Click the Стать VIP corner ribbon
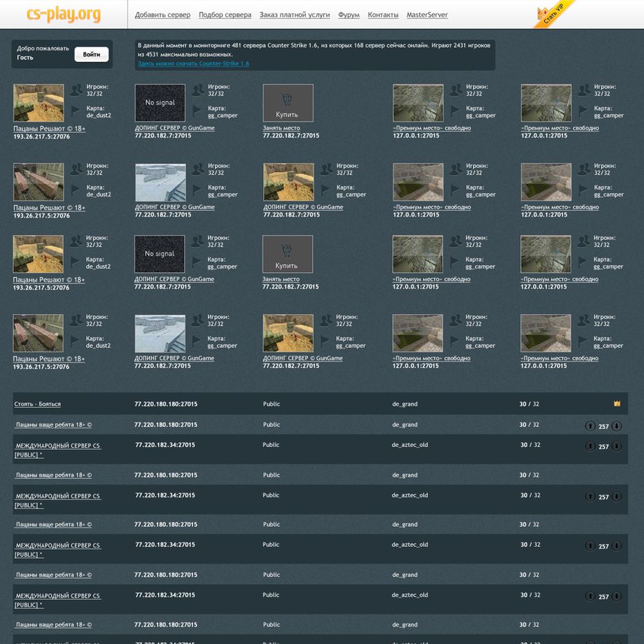The width and height of the screenshot is (644, 644). pos(554,14)
